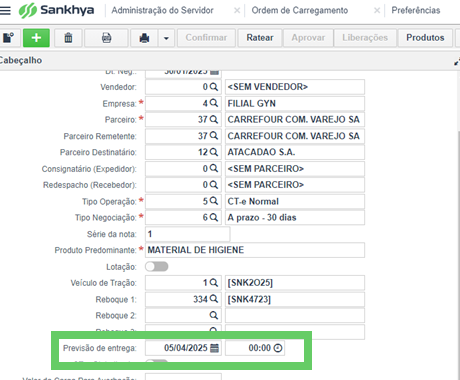Search Vendedor with magnifier icon
This screenshot has width=460, height=380.
click(x=214, y=87)
